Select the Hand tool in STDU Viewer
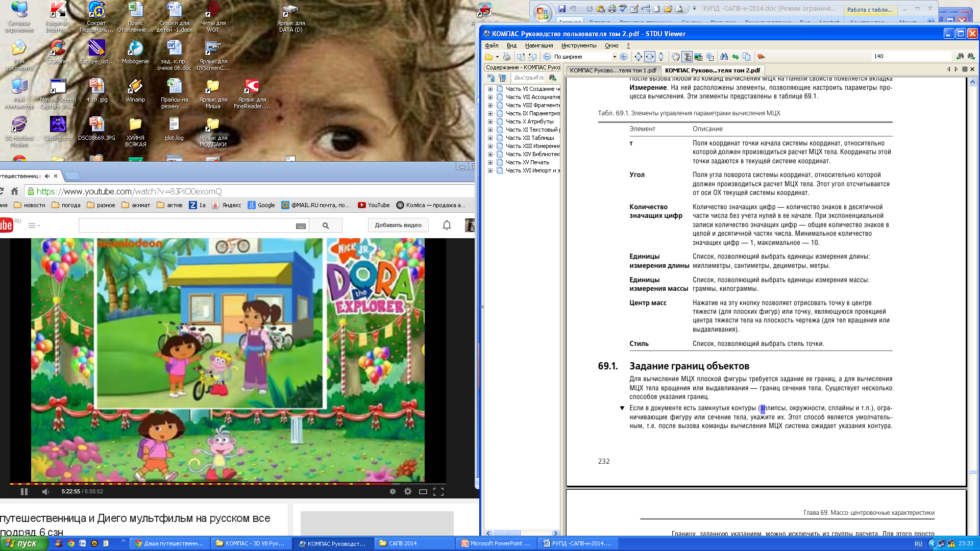Viewport: 980px width, 551px height. click(x=676, y=57)
